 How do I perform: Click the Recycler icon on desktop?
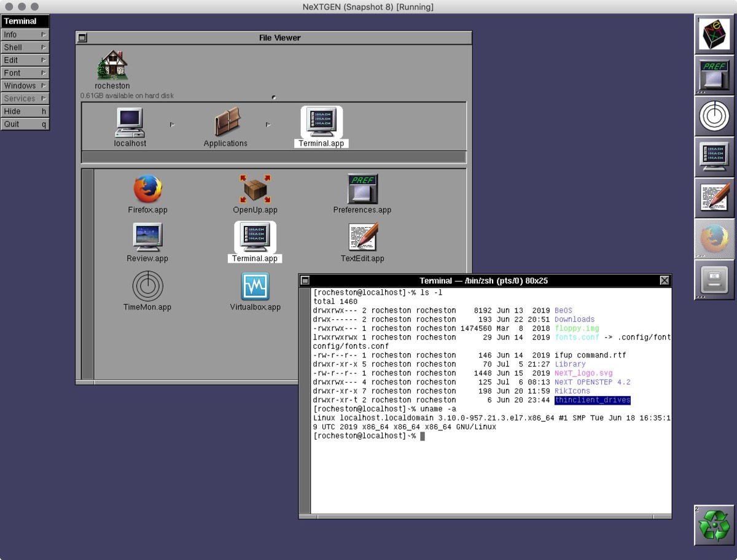pyautogui.click(x=714, y=525)
